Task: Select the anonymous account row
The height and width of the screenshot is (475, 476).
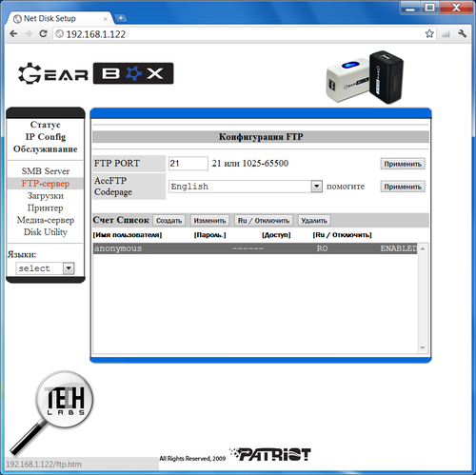Action: point(255,248)
